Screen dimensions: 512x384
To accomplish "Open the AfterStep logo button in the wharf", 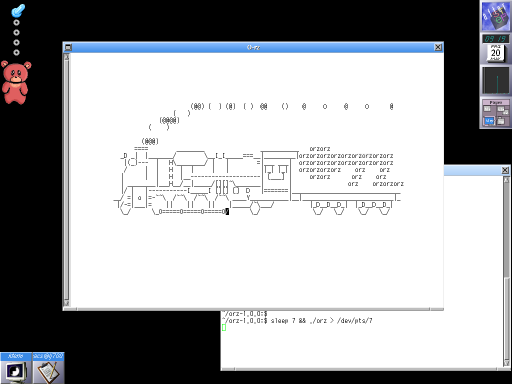I will point(496,16).
